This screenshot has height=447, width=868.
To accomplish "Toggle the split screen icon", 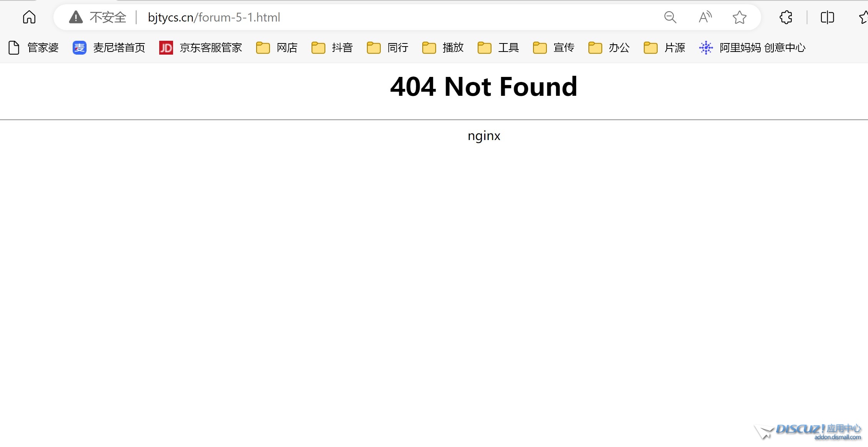I will (827, 17).
